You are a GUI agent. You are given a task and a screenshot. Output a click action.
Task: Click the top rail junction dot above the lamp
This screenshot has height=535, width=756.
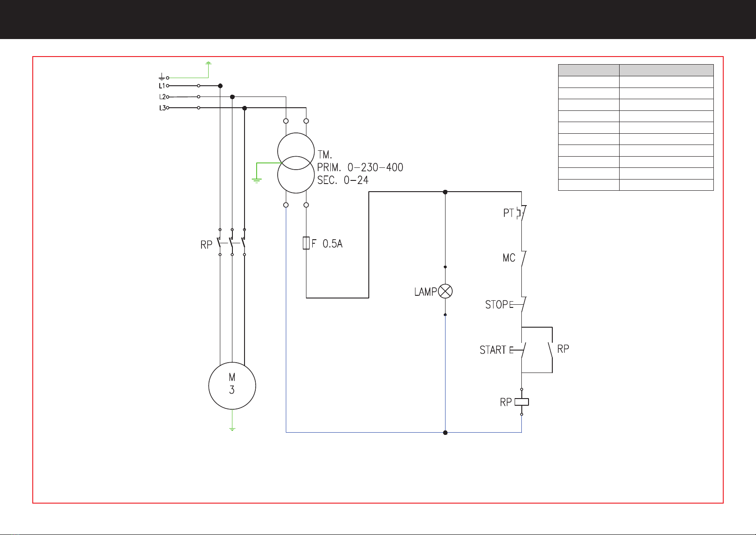tap(445, 192)
